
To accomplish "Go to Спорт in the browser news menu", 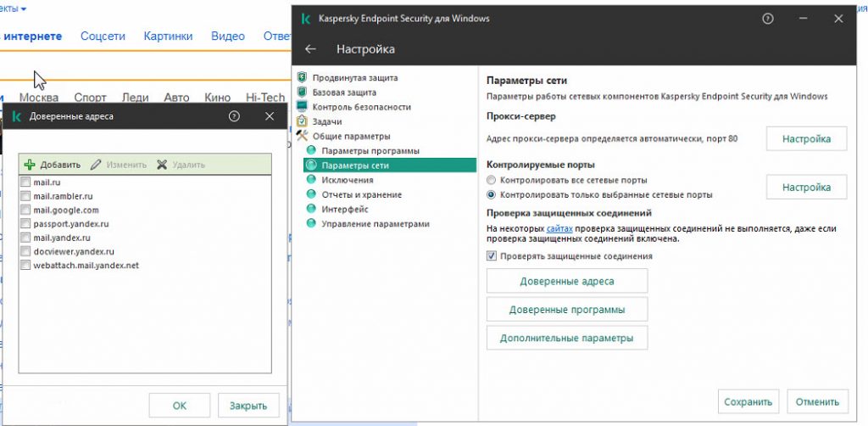I will (90, 98).
